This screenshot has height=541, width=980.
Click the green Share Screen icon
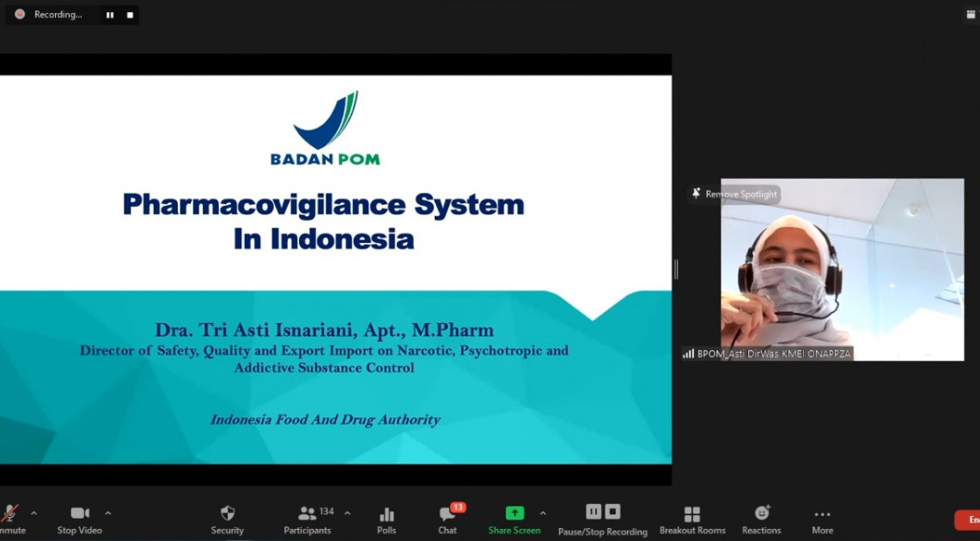click(514, 514)
